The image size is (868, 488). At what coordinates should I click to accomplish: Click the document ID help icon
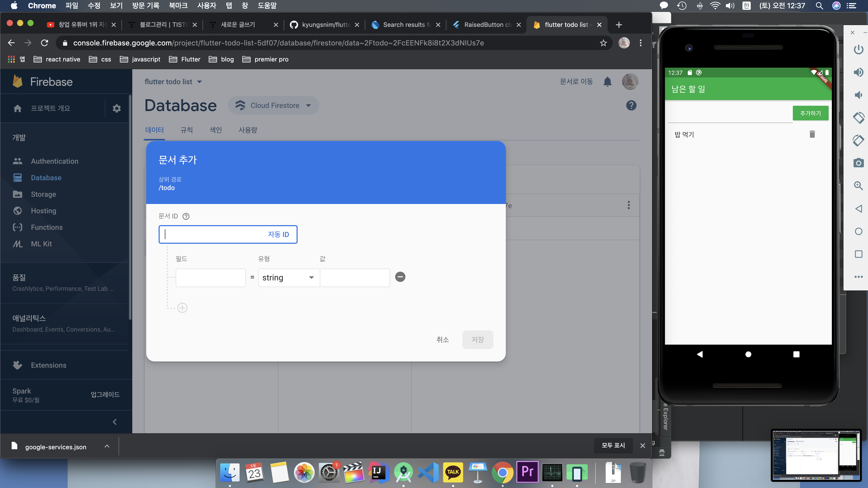click(186, 216)
